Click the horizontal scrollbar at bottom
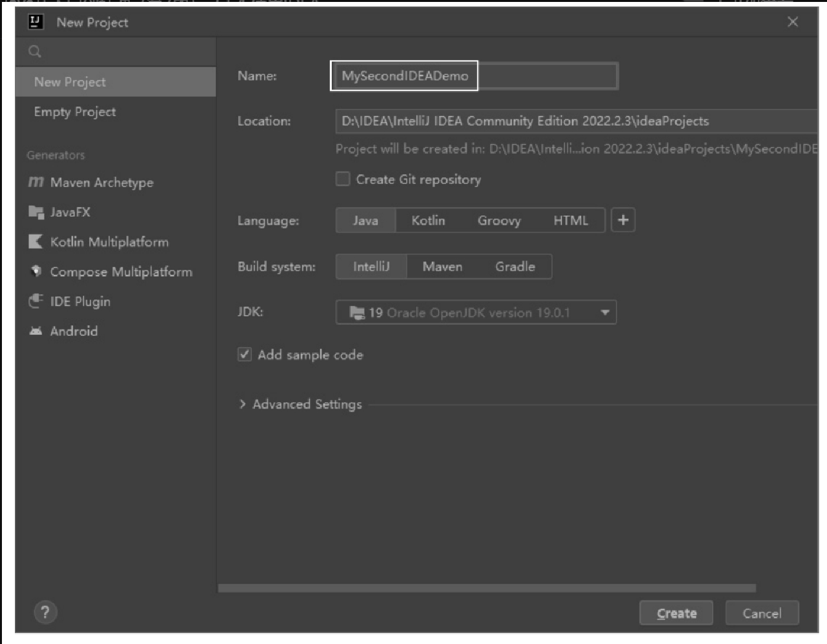 click(x=487, y=588)
